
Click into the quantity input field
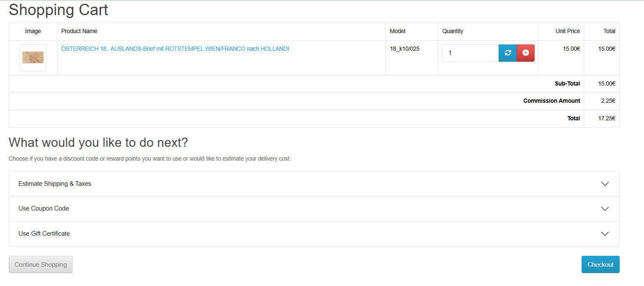point(470,53)
